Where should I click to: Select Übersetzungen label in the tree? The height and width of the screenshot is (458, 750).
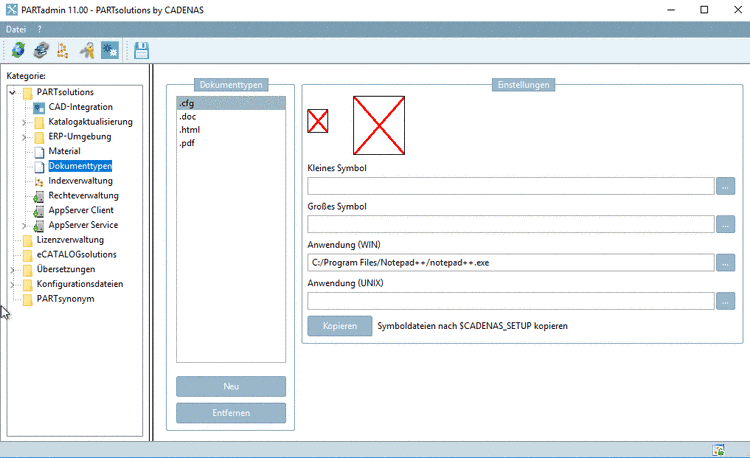tap(66, 269)
